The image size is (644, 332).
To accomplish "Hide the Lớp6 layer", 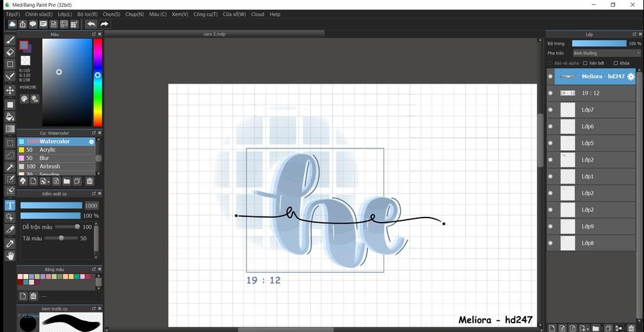I will point(550,126).
